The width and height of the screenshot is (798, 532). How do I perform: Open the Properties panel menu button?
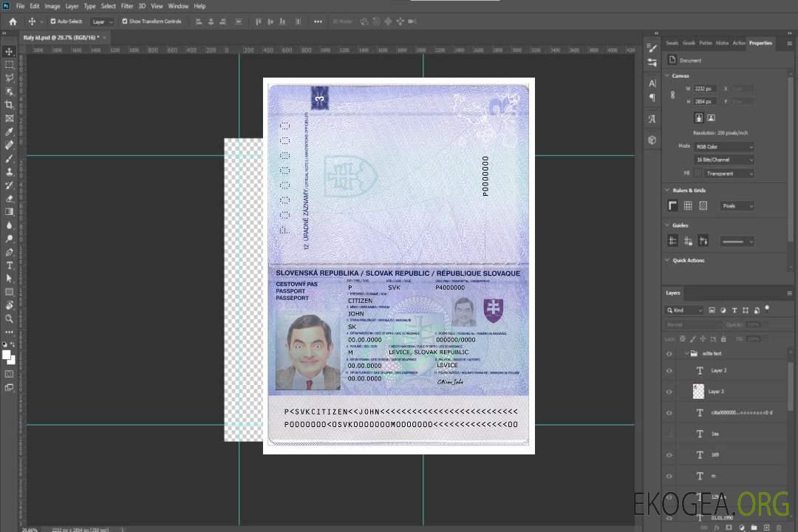(x=789, y=44)
